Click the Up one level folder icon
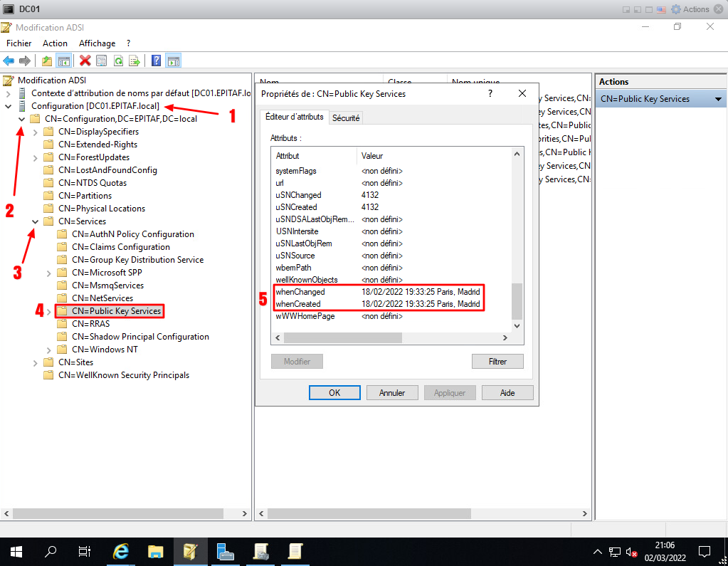Screen dimensions: 728x566 [47, 61]
